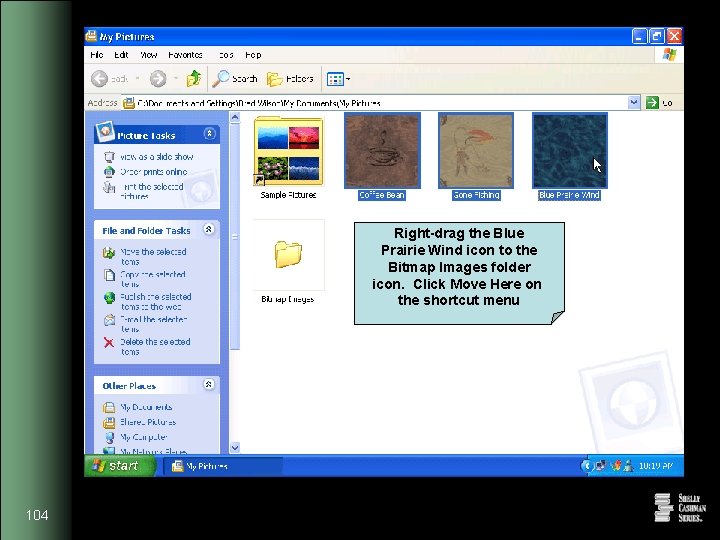Click the My Pictures title bar icon

tap(91, 36)
